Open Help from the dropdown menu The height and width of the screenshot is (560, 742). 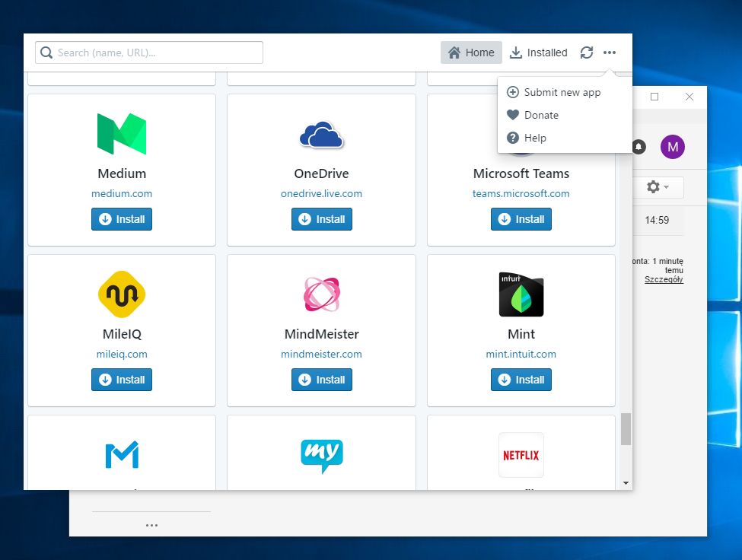click(565, 138)
